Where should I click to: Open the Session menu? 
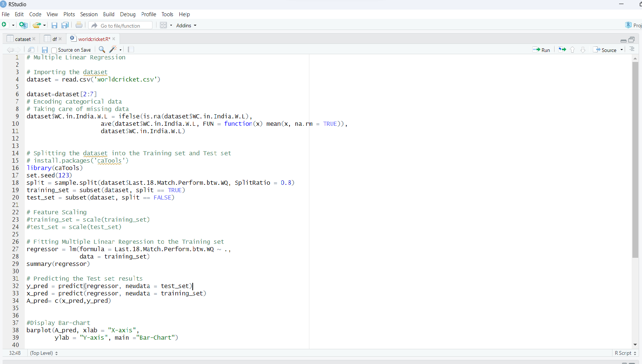(89, 14)
